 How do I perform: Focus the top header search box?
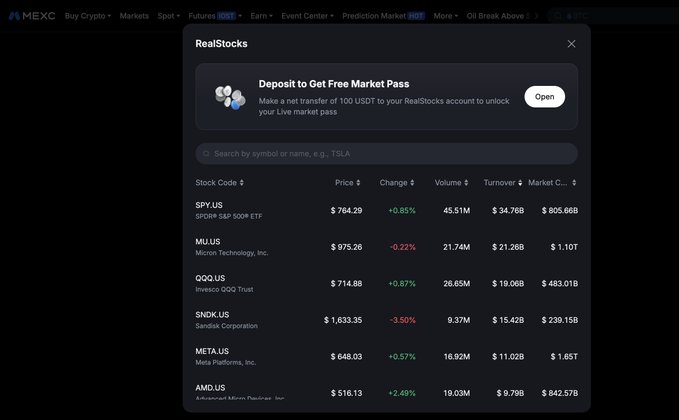(613, 16)
